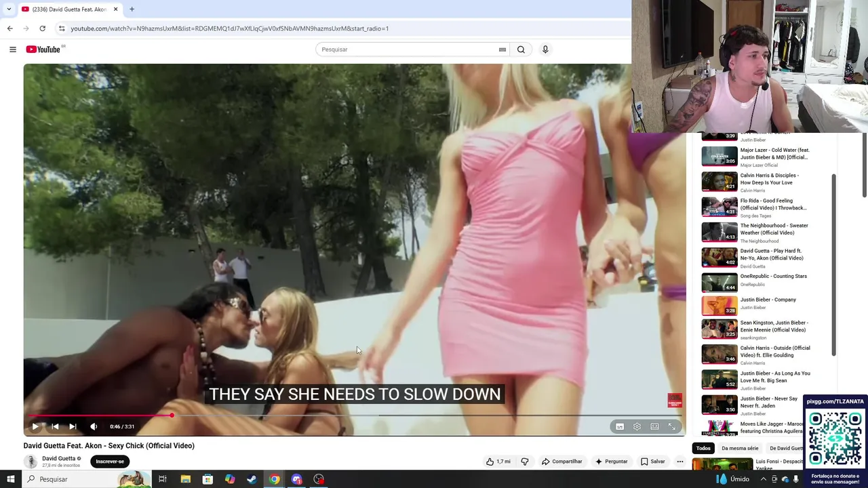Play OneRepublic - Counting Stars thumbnail
The image size is (868, 488).
pyautogui.click(x=719, y=283)
